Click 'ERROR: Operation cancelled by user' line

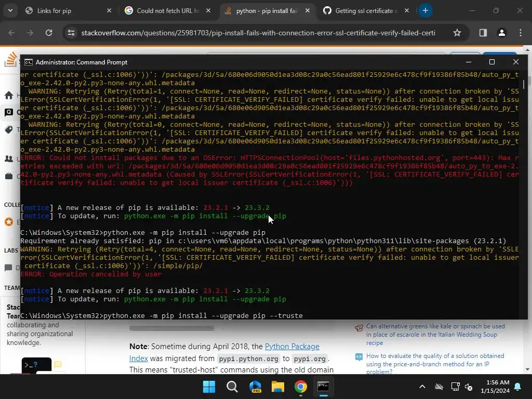(91, 274)
